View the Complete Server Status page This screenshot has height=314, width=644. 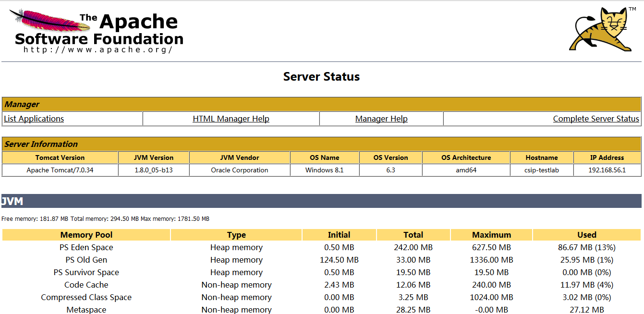click(596, 119)
